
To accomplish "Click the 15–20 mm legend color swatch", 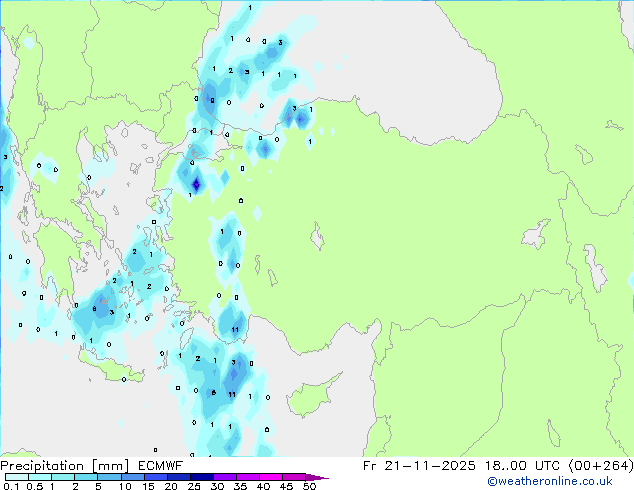I will [155, 477].
